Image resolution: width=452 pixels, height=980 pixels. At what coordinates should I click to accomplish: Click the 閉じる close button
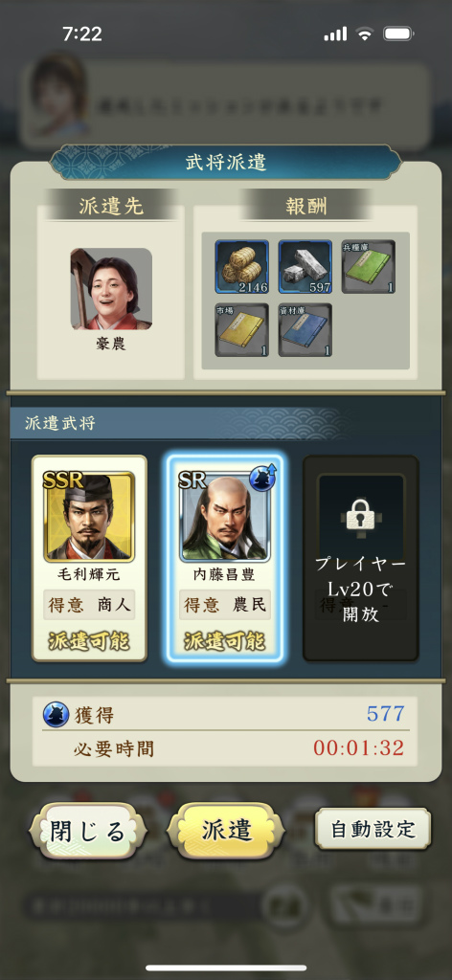click(x=88, y=831)
